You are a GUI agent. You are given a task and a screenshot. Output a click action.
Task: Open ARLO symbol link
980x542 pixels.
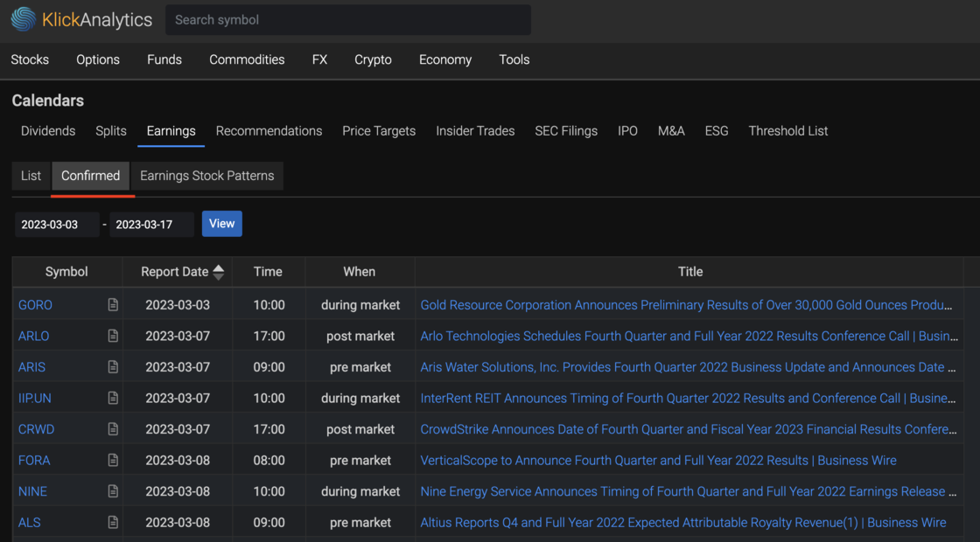click(x=34, y=336)
